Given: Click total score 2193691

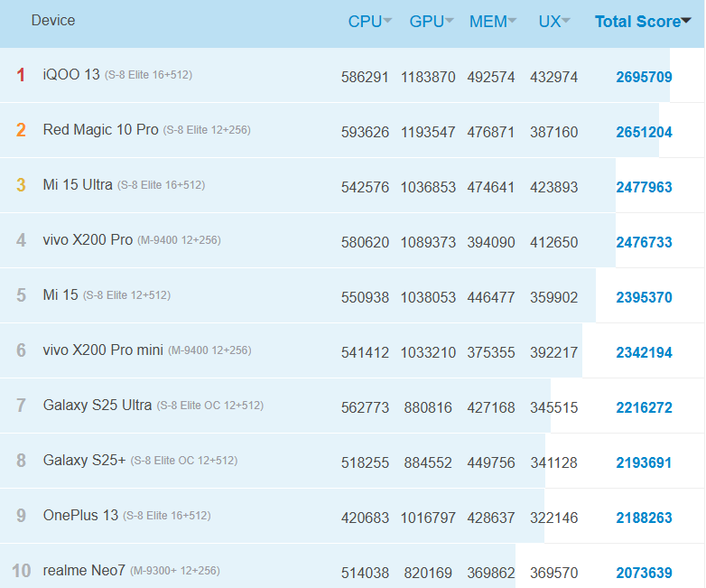Looking at the screenshot, I should (644, 462).
